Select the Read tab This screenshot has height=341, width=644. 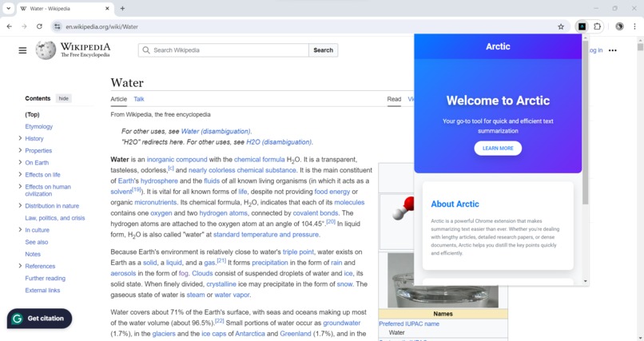pos(394,99)
